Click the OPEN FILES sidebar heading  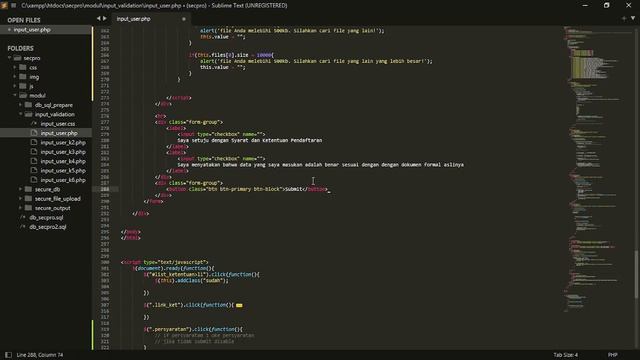[24, 20]
